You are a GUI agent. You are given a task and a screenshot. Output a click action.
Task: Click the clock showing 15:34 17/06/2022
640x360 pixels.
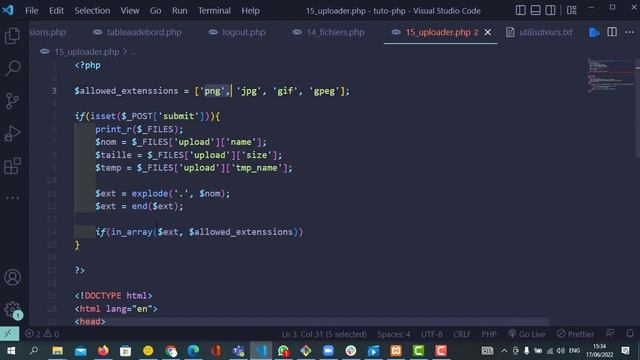[600, 351]
